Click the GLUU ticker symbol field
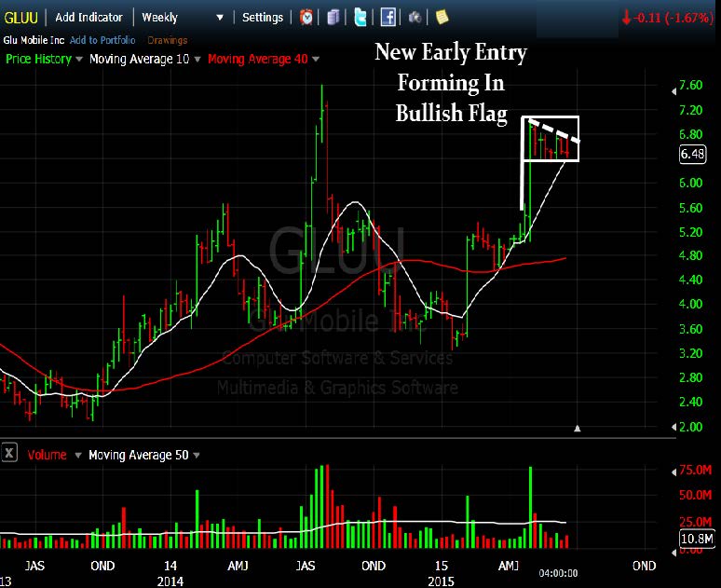The width and height of the screenshot is (721, 588). [x=20, y=18]
